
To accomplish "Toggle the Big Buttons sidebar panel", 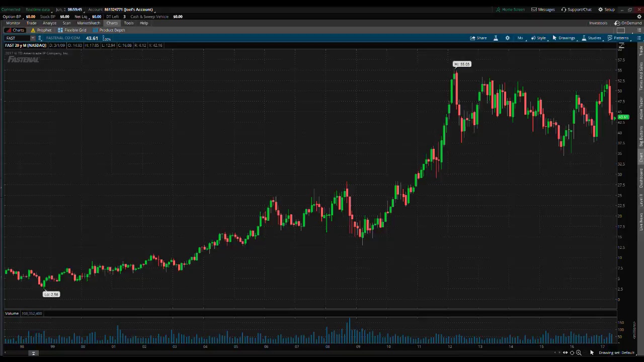I will pyautogui.click(x=641, y=136).
